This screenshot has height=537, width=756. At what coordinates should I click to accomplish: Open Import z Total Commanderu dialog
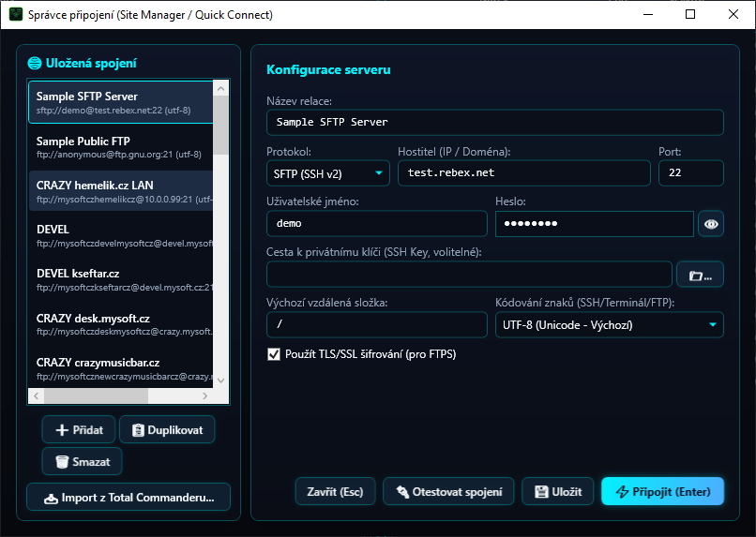pos(129,497)
